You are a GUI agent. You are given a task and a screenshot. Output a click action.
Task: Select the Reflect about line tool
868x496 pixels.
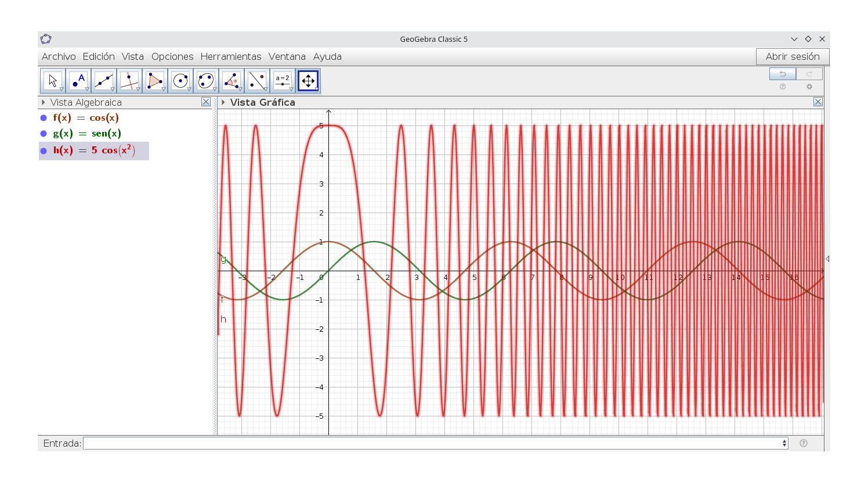257,81
